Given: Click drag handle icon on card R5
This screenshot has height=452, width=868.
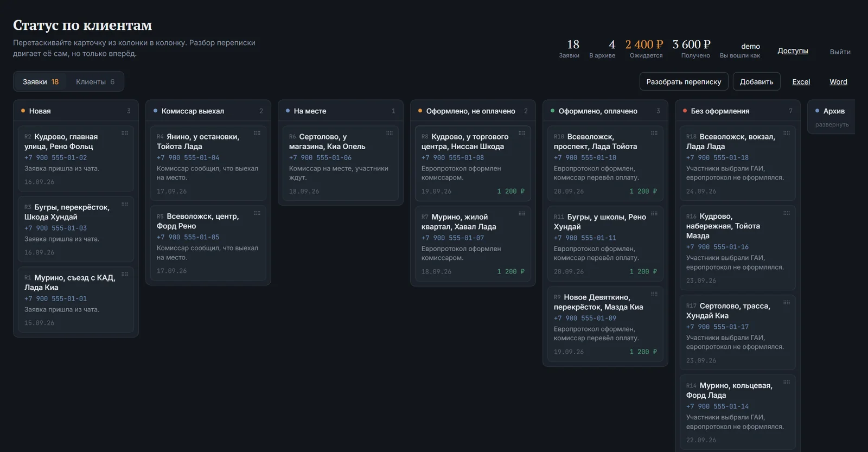Looking at the screenshot, I should point(257,213).
